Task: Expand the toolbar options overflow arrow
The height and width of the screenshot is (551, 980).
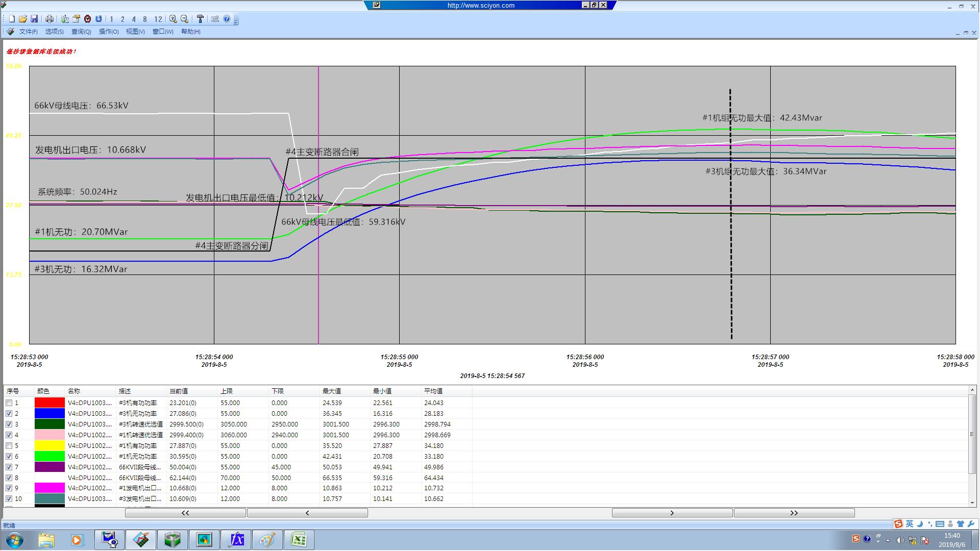Action: point(236,21)
